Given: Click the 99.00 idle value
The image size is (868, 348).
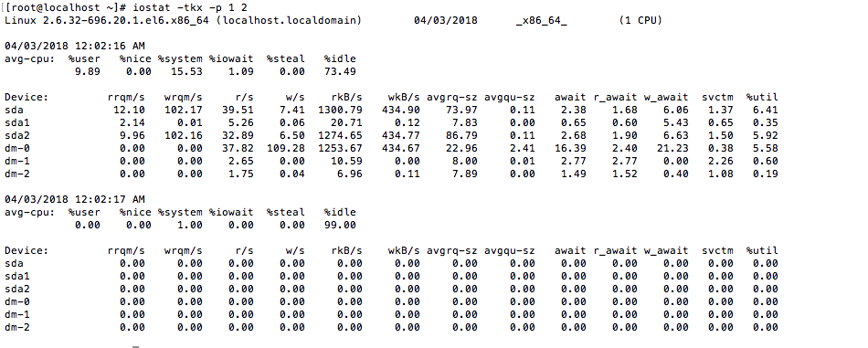Looking at the screenshot, I should [340, 226].
